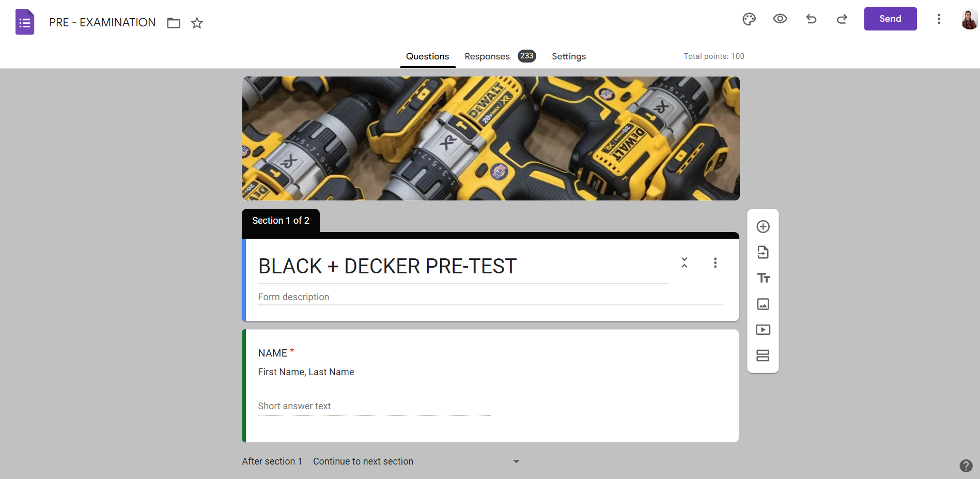Viewport: 980px width, 479px height.
Task: Open section options three-dot menu
Action: point(715,263)
